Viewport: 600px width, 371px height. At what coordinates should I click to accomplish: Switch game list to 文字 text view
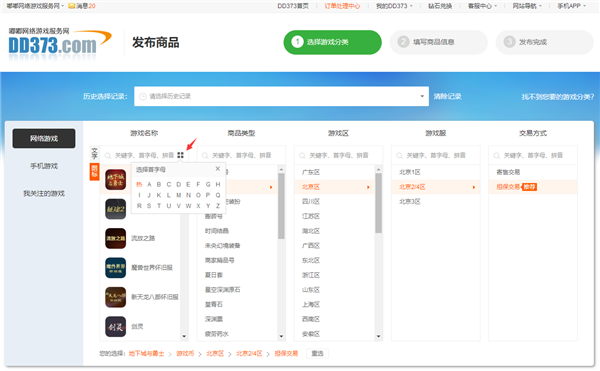[x=94, y=153]
